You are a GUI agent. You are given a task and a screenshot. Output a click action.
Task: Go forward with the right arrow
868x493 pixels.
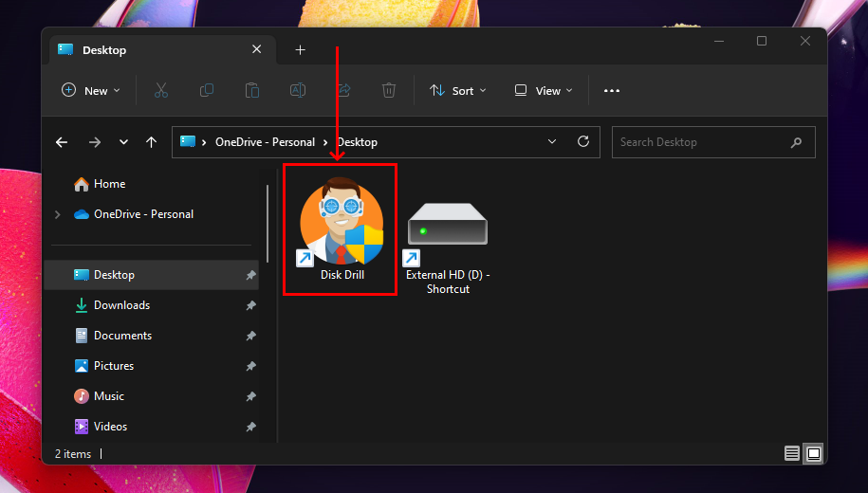95,142
